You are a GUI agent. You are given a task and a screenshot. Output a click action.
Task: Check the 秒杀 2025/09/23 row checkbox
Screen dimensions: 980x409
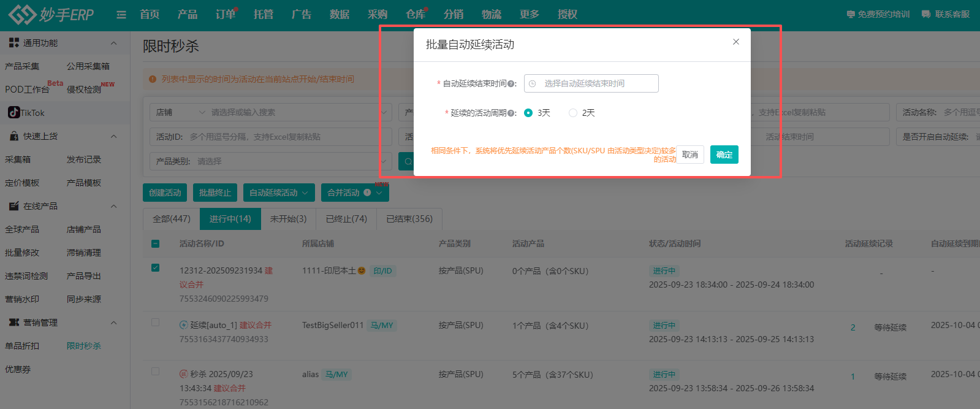pyautogui.click(x=155, y=371)
